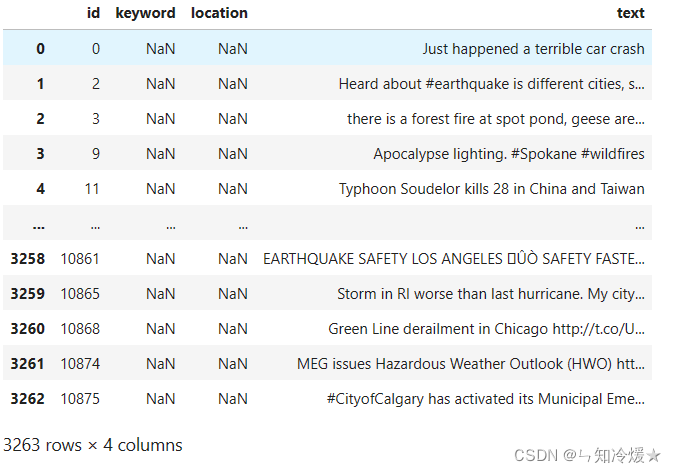Click the "id" column header
The height and width of the screenshot is (473, 676).
click(x=93, y=13)
